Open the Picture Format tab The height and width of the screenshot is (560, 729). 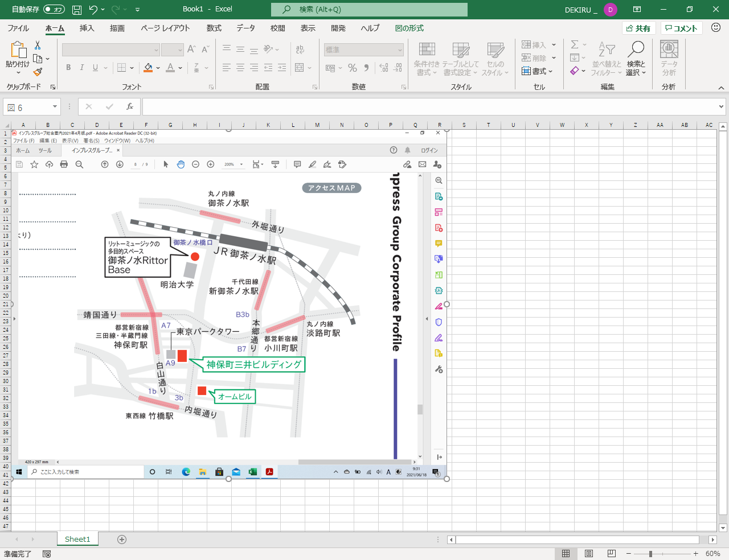click(409, 28)
